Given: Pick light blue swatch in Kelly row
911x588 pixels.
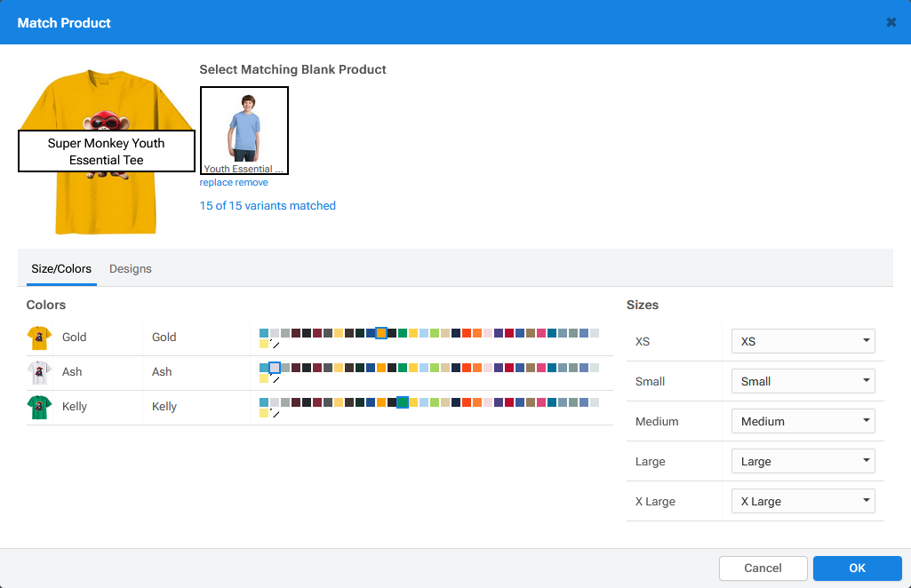Looking at the screenshot, I should click(424, 402).
